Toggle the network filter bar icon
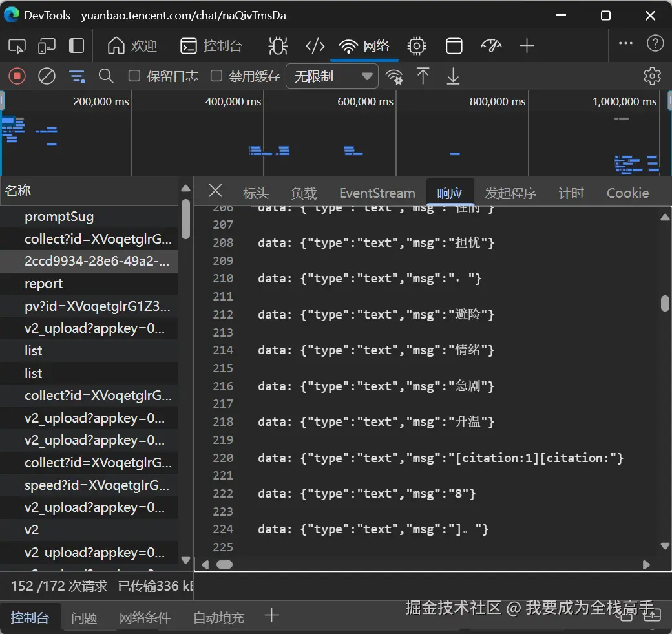The image size is (672, 634). click(x=77, y=76)
